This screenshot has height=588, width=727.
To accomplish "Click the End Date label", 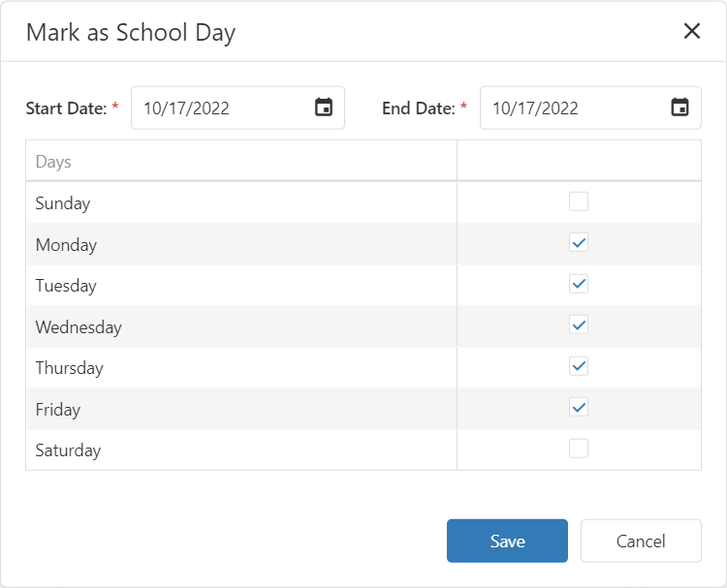I will (418, 108).
